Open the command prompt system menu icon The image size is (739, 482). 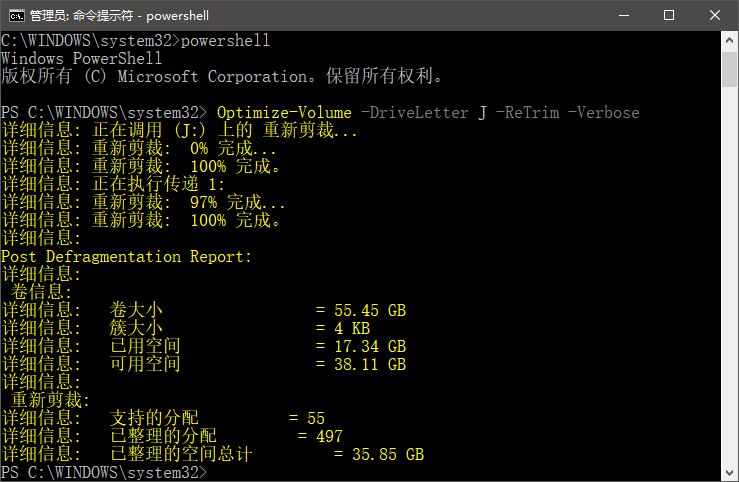(x=16, y=16)
